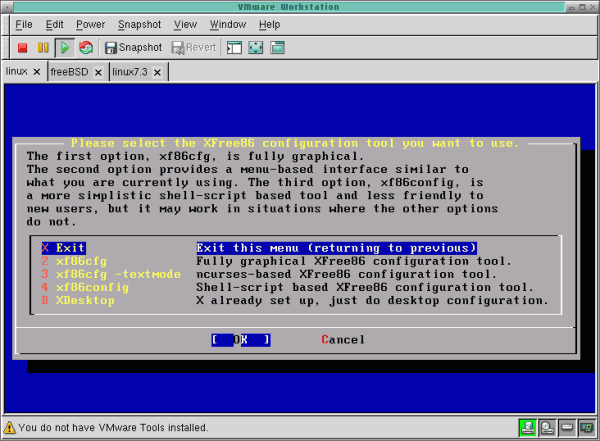Click the green floppy device status icon
This screenshot has height=441, width=600.
pos(527,427)
